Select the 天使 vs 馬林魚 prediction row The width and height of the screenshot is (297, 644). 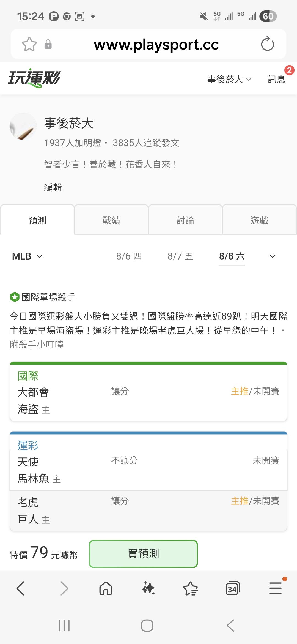pyautogui.click(x=148, y=470)
